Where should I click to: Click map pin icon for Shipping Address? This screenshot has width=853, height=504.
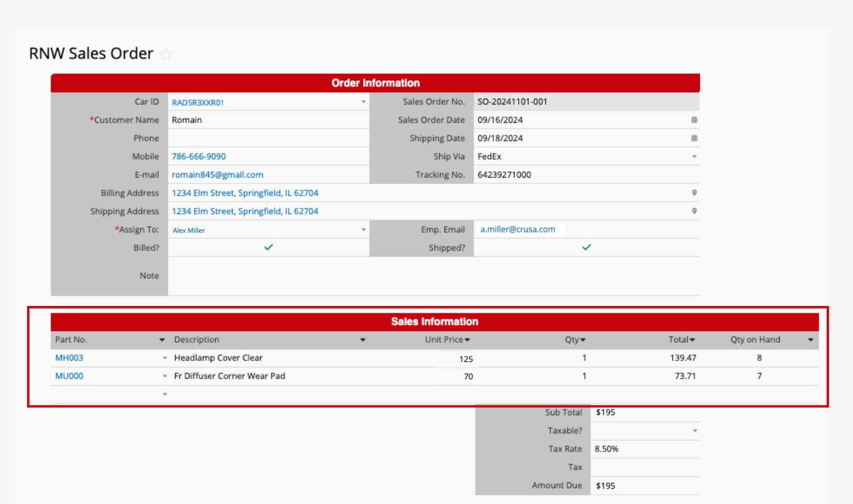[694, 211]
